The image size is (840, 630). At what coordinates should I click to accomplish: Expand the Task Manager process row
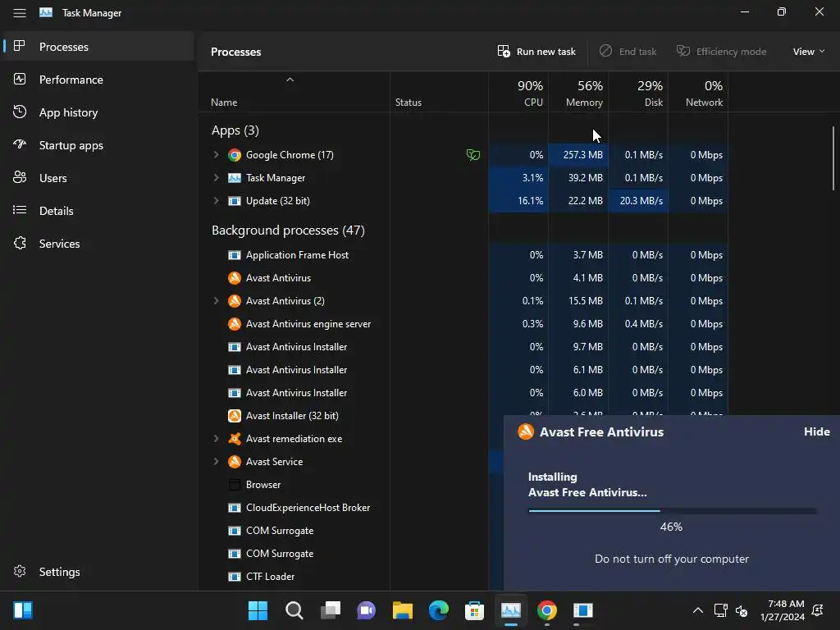point(216,177)
